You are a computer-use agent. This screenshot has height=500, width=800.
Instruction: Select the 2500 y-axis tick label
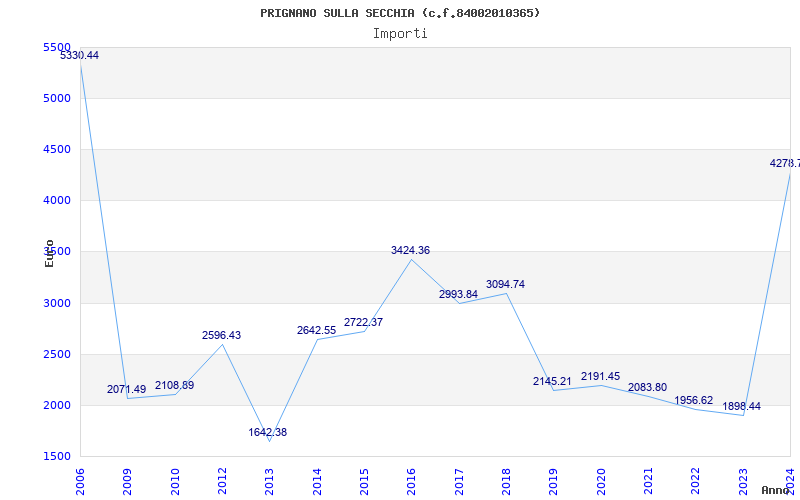[57, 354]
